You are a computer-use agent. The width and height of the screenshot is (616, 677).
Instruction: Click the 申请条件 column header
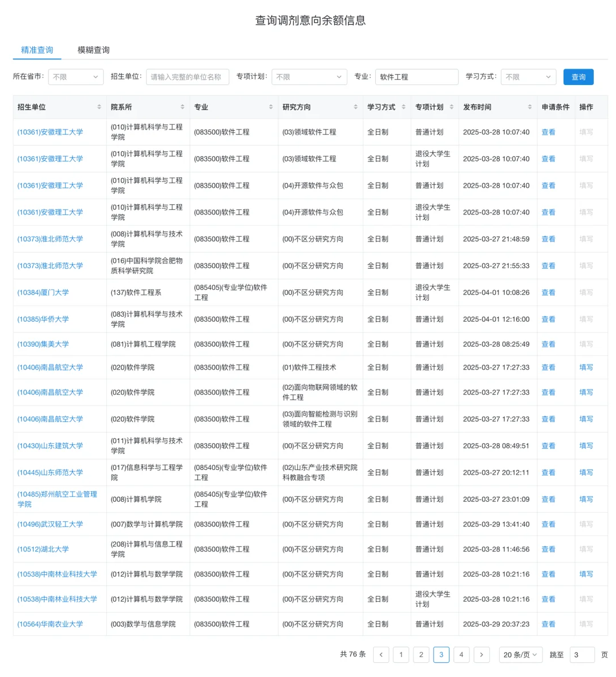click(x=555, y=107)
